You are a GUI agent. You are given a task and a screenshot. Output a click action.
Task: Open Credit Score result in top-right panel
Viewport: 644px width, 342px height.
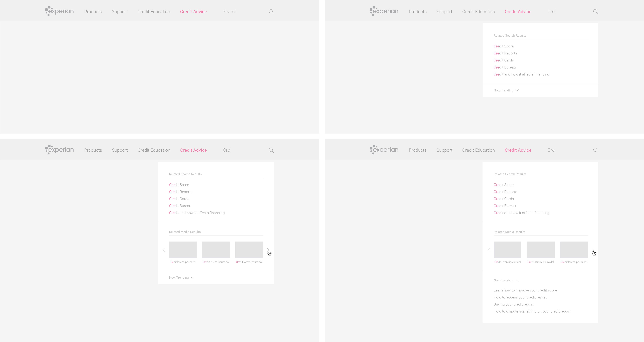[x=504, y=46]
